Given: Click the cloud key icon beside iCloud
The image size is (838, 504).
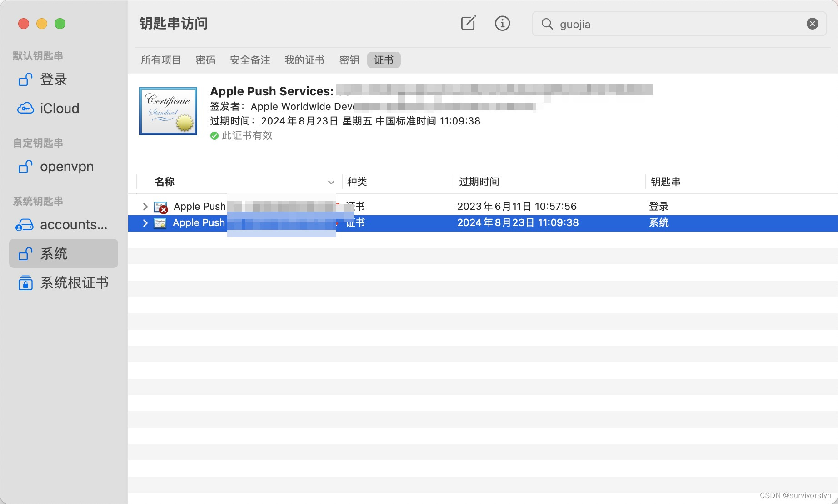Looking at the screenshot, I should click(x=25, y=108).
